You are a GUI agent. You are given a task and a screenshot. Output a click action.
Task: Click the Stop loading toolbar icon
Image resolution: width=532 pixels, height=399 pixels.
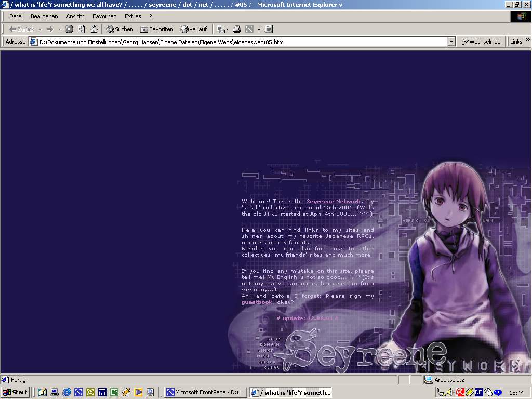click(x=69, y=29)
